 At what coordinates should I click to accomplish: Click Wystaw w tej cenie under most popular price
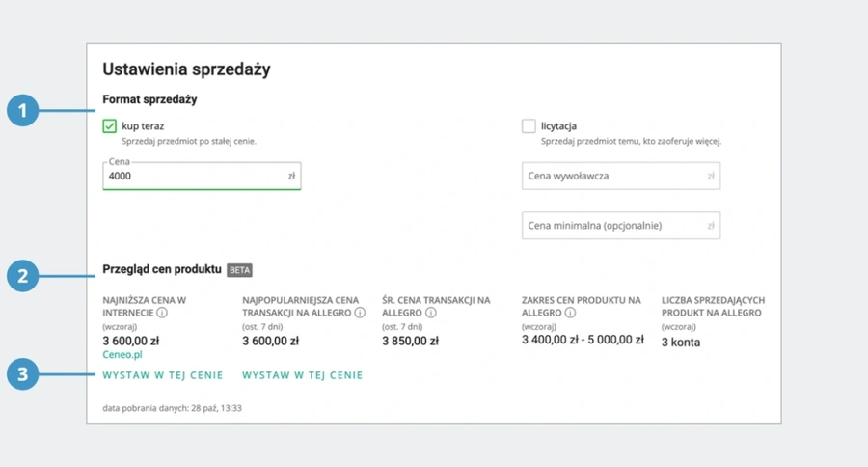click(x=302, y=375)
